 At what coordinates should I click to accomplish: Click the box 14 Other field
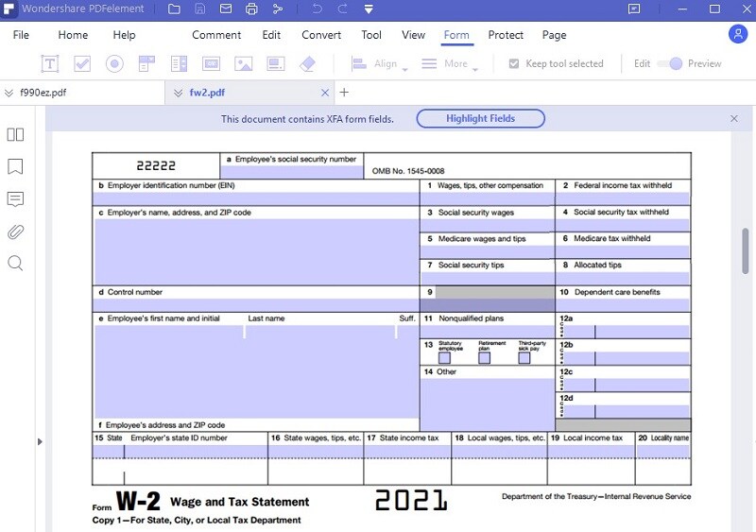488,404
